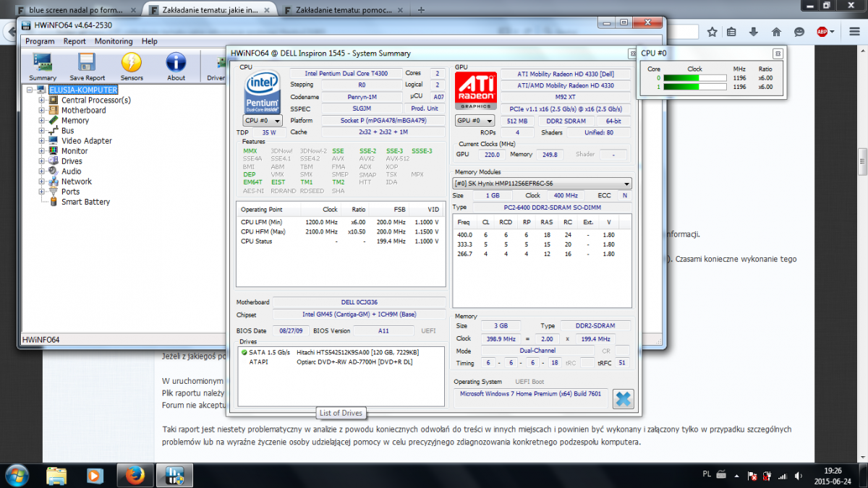
Task: Click the CPU HFM (Max) row
Action: (x=340, y=231)
